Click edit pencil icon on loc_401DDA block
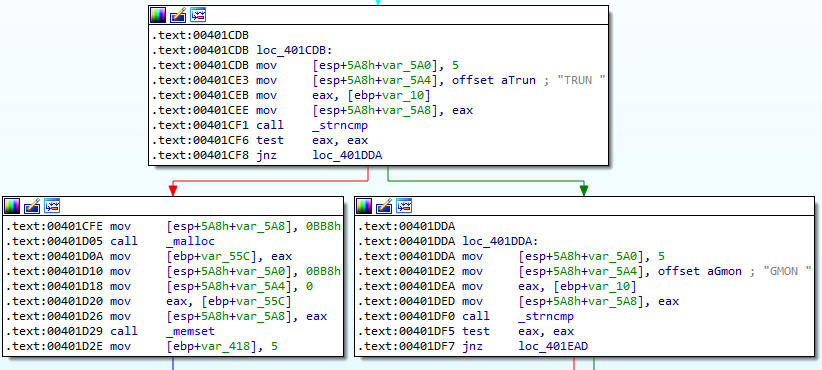The height and width of the screenshot is (370, 822). [x=384, y=206]
